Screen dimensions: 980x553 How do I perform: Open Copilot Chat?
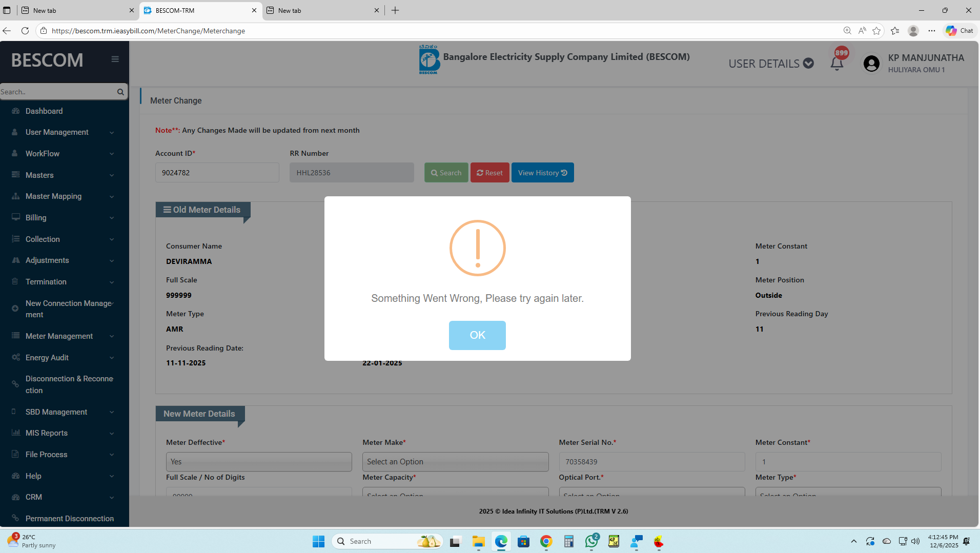click(x=959, y=31)
